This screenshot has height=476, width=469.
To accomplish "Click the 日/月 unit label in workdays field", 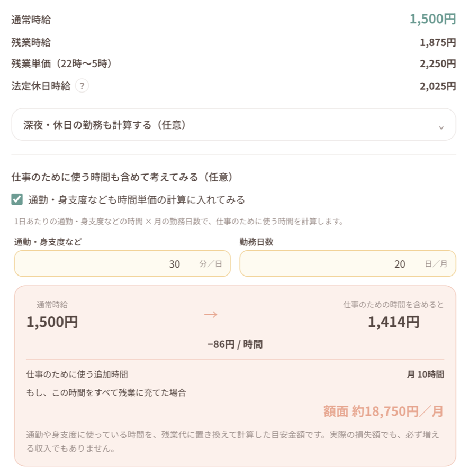I will click(436, 264).
